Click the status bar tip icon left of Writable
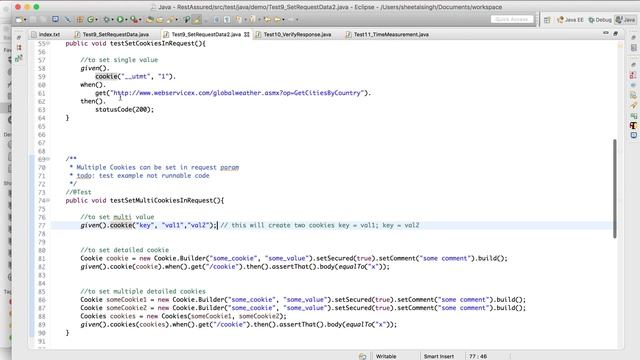 (362, 356)
